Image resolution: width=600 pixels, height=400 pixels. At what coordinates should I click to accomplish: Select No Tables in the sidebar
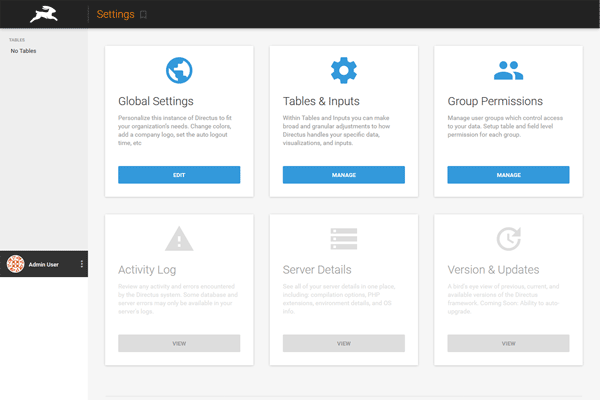(23, 50)
